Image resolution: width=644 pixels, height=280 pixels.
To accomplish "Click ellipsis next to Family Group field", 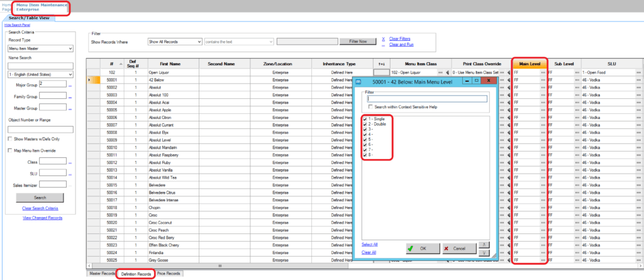I will [70, 96].
